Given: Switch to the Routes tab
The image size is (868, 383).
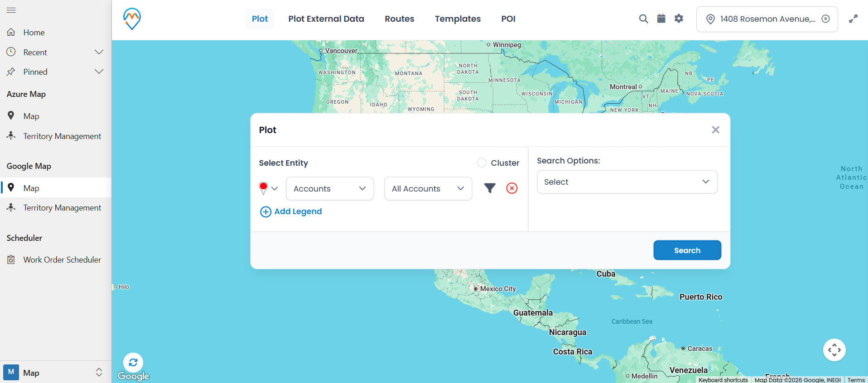Looking at the screenshot, I should [399, 19].
